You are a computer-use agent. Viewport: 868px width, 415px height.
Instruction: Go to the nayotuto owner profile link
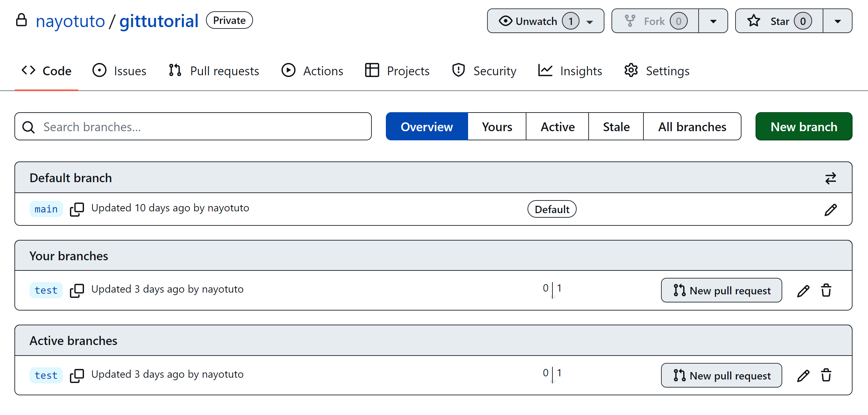click(70, 21)
